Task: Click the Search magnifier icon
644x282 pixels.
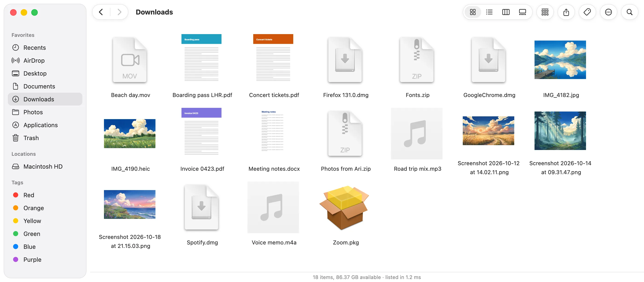Action: click(629, 12)
